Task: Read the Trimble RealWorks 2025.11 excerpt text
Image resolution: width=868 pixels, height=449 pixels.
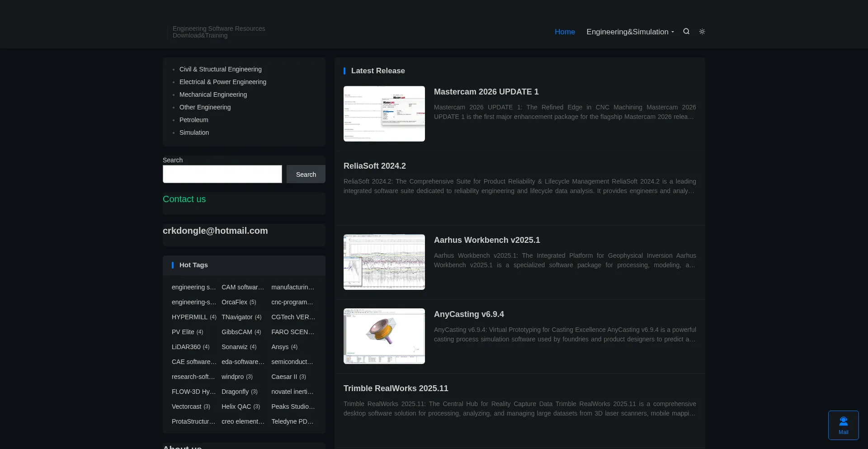Action: click(x=520, y=409)
